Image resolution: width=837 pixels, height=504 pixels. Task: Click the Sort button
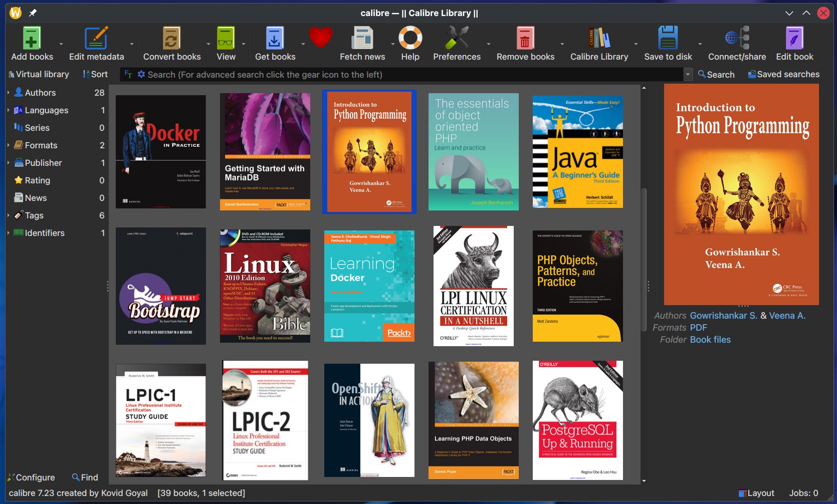(95, 74)
